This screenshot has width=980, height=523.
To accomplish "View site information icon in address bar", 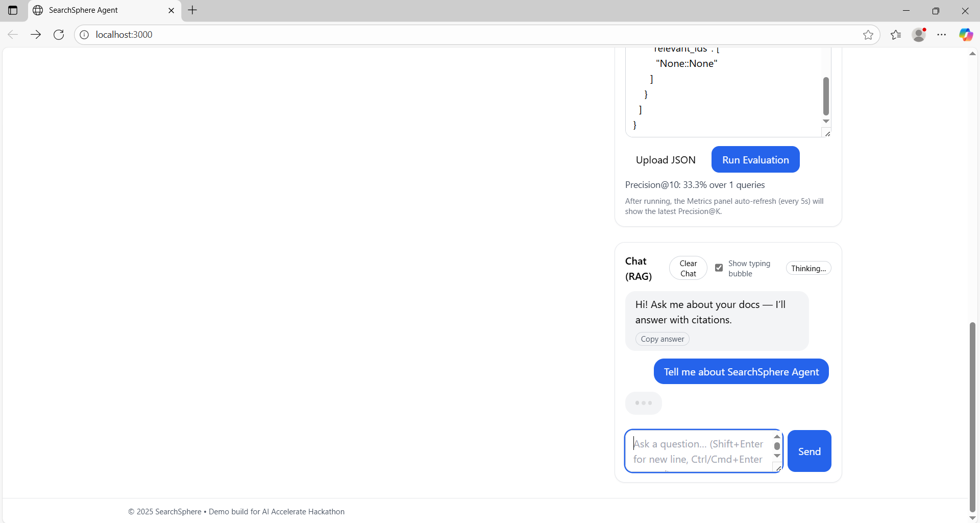I will point(84,35).
